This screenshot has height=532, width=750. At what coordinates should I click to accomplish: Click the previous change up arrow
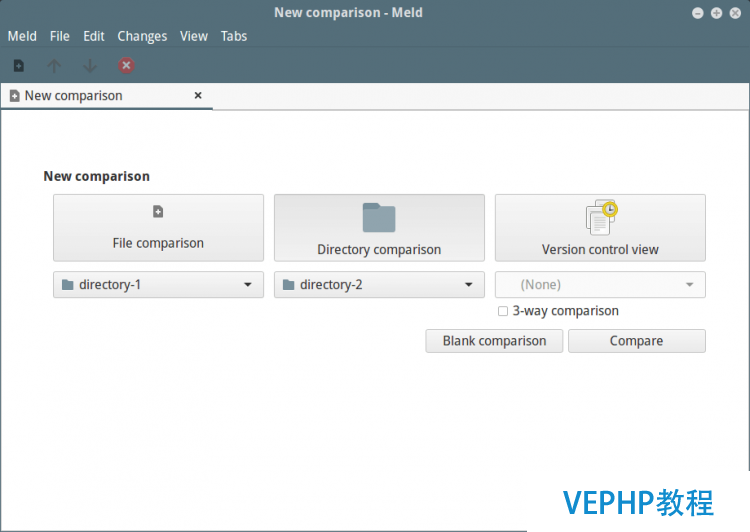pyautogui.click(x=54, y=66)
